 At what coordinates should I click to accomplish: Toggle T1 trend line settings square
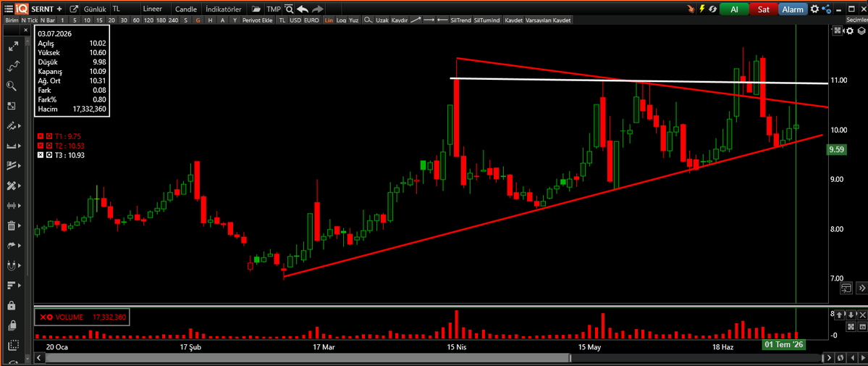coord(49,136)
